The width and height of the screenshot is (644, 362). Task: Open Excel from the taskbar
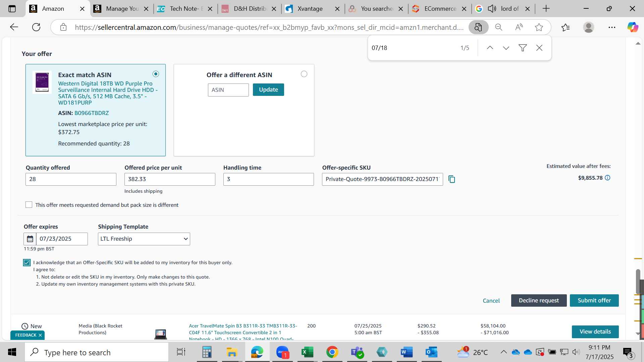[307, 352]
